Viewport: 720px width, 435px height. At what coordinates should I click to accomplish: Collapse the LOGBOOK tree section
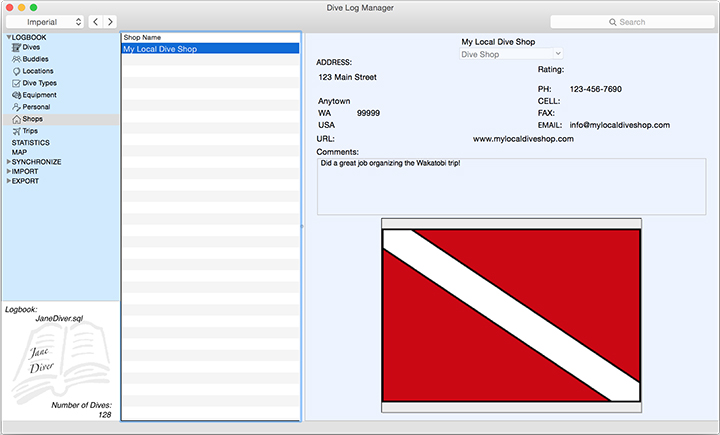[x=8, y=37]
